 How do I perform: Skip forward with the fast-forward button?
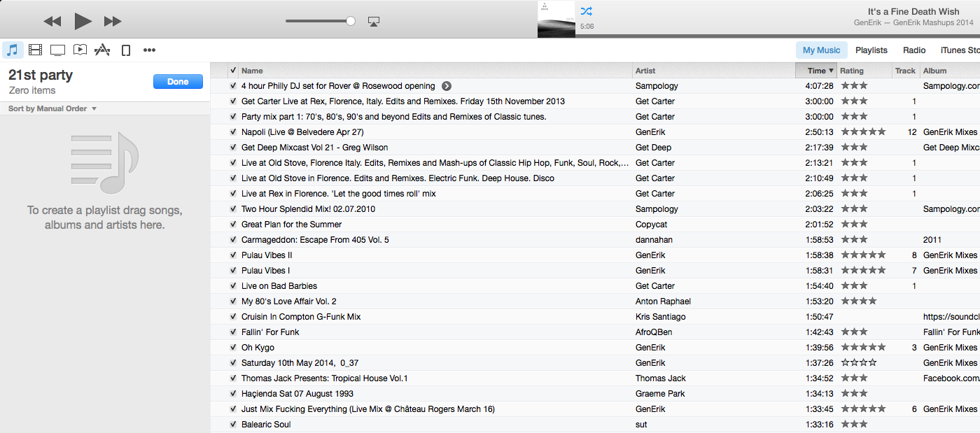pyautogui.click(x=113, y=21)
